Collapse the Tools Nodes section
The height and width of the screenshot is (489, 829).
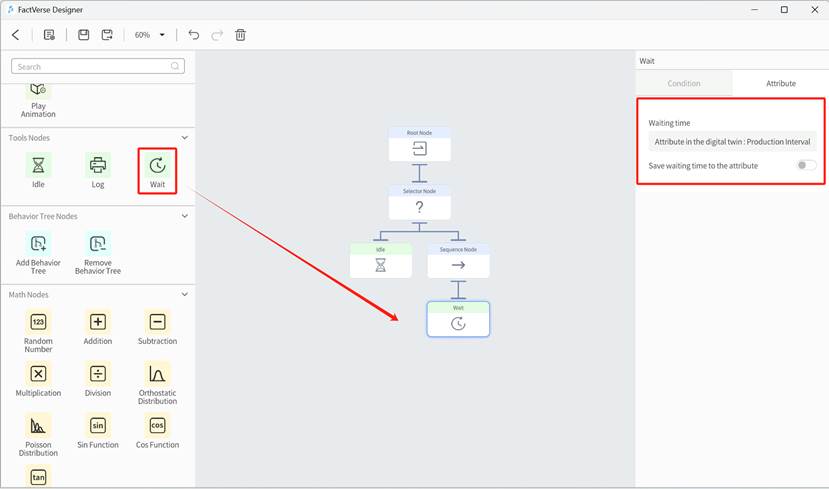[184, 138]
